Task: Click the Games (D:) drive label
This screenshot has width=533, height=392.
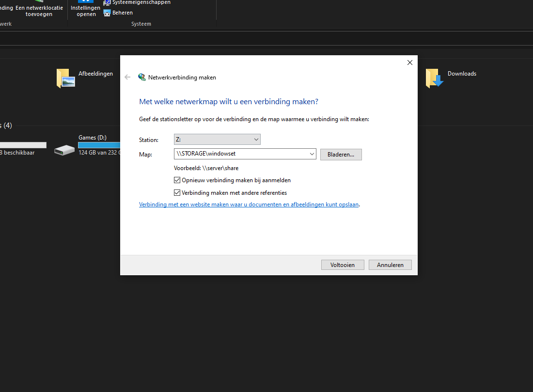Action: (x=93, y=137)
